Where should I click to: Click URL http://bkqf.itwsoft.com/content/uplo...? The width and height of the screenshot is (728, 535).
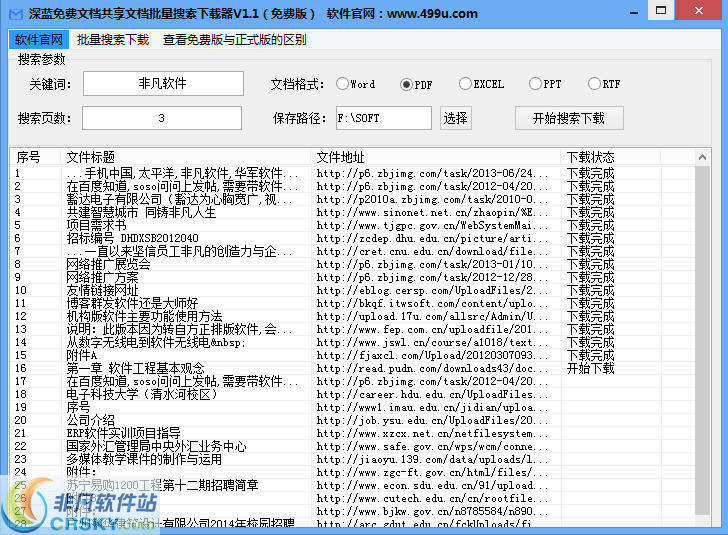(x=432, y=304)
